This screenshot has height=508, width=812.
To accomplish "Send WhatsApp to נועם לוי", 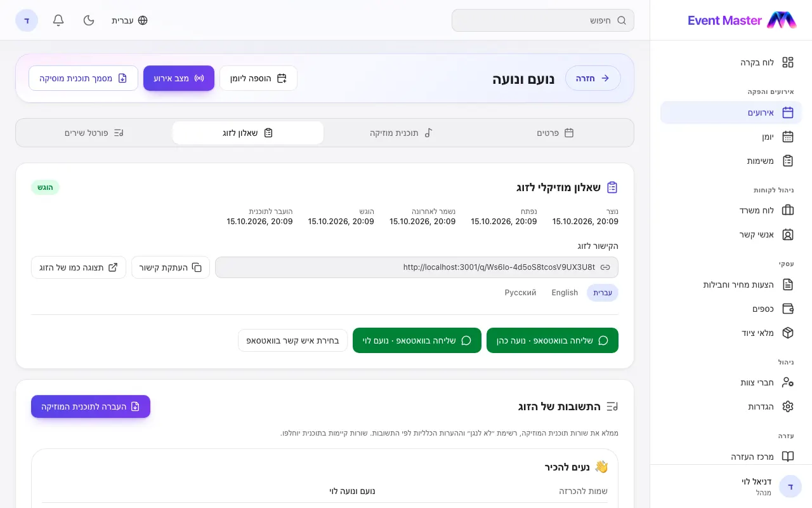I will point(417,340).
